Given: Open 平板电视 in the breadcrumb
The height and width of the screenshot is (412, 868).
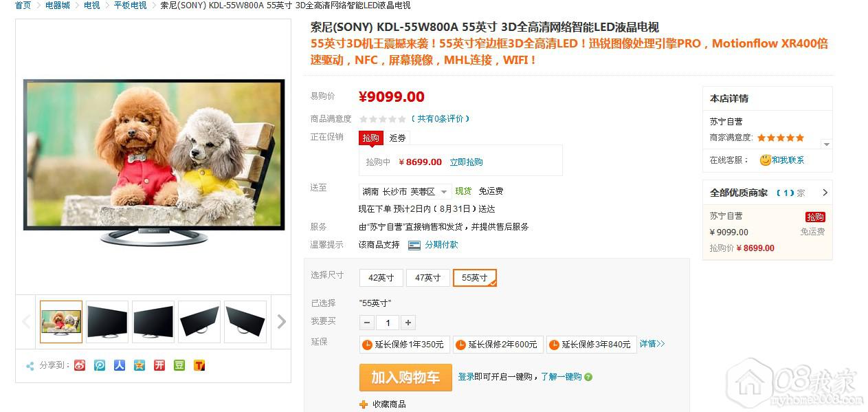Looking at the screenshot, I should click(x=130, y=6).
